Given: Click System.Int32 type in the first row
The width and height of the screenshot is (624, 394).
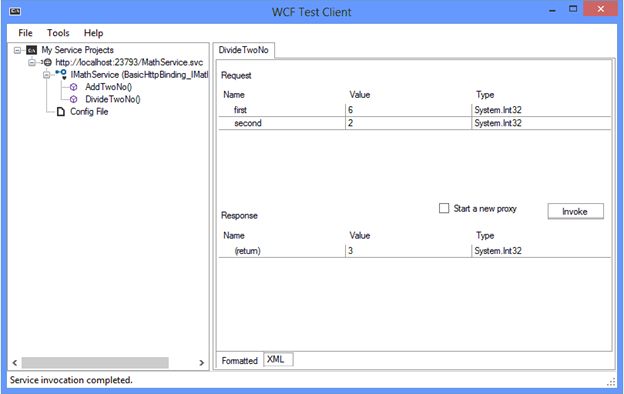Looking at the screenshot, I should (541, 110).
